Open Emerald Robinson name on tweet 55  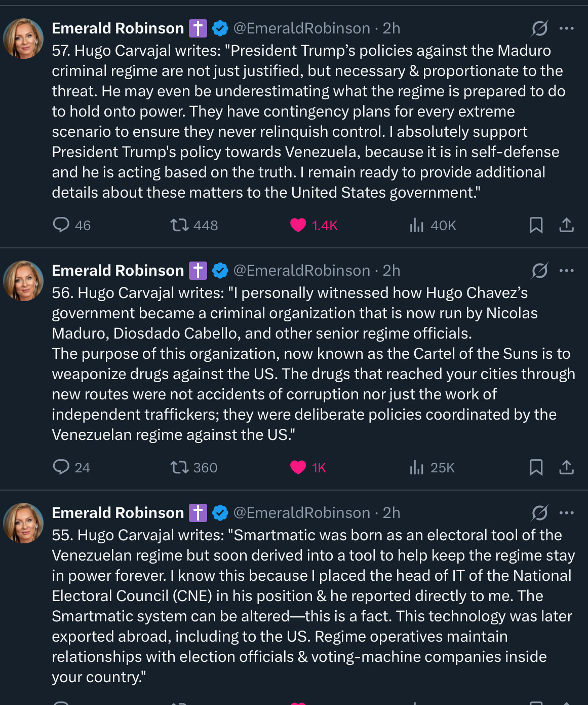point(117,513)
